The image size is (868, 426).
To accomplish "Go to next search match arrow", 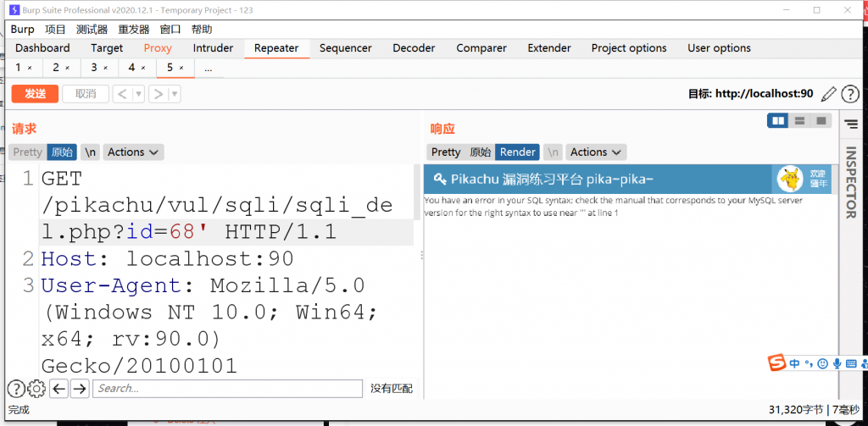I will pos(80,389).
